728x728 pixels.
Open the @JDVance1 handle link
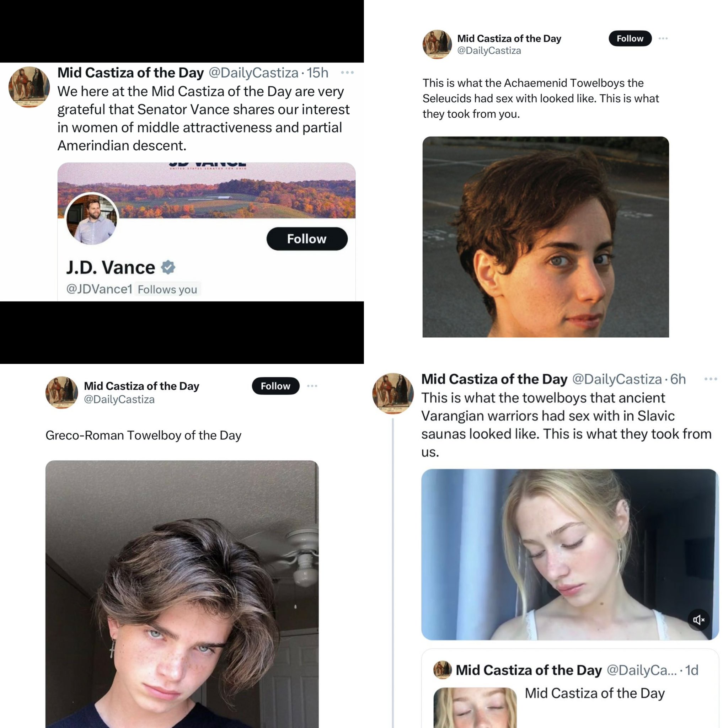click(99, 289)
